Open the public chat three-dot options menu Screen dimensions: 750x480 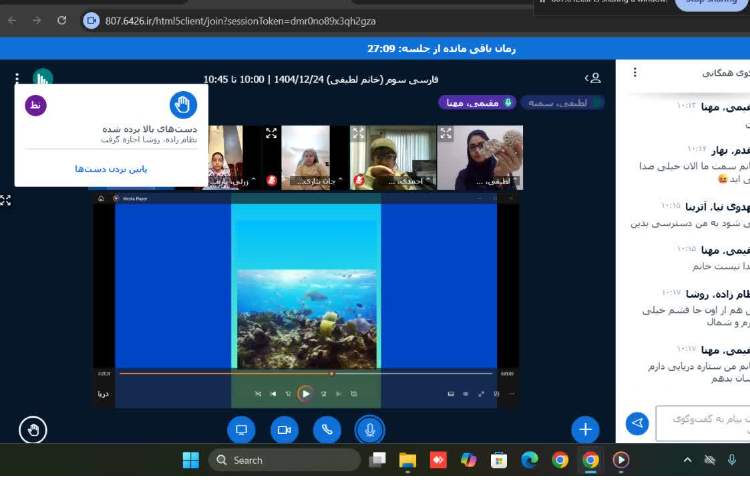coord(635,72)
